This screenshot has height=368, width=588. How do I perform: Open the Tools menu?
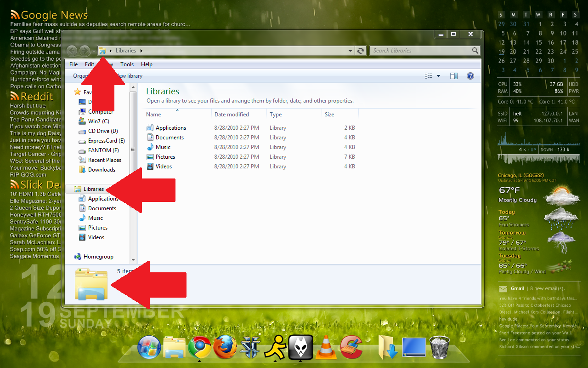coord(127,64)
